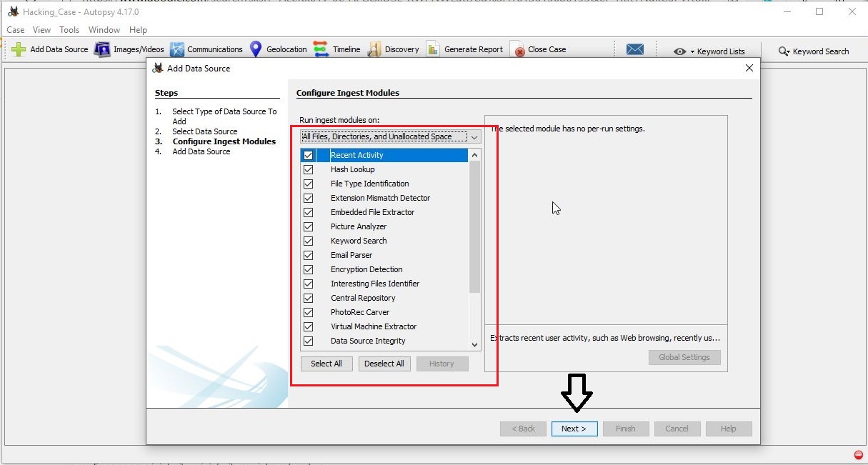
Task: Click the Add Data Source step text
Action: click(x=201, y=151)
